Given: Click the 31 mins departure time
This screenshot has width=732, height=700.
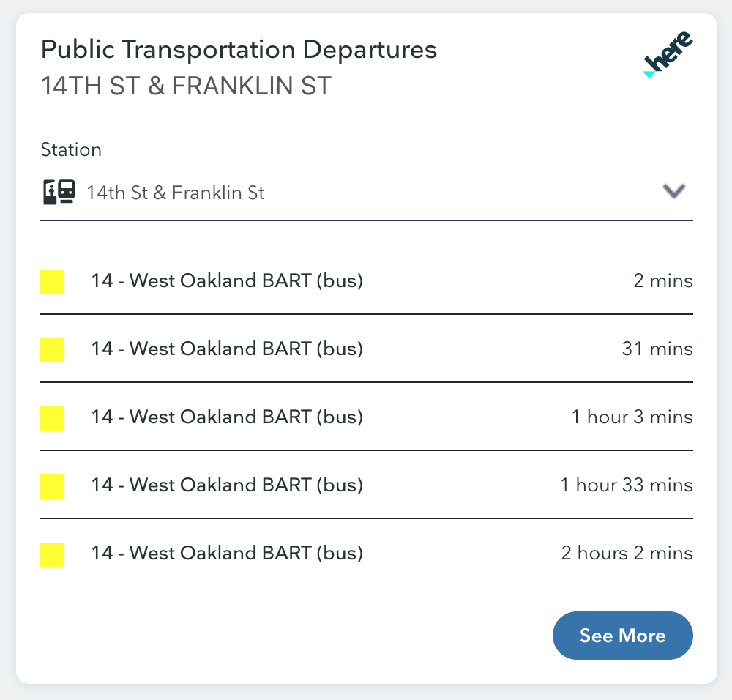Looking at the screenshot, I should (x=657, y=349).
